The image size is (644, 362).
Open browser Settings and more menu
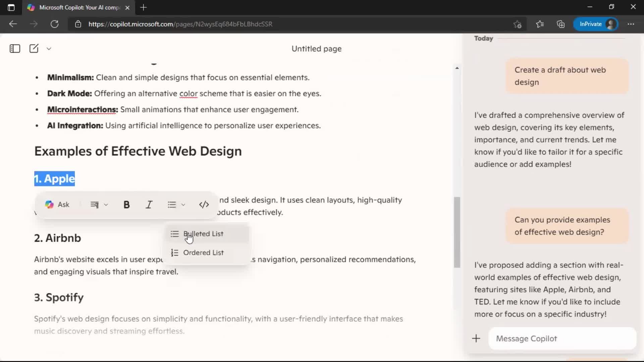tap(631, 24)
